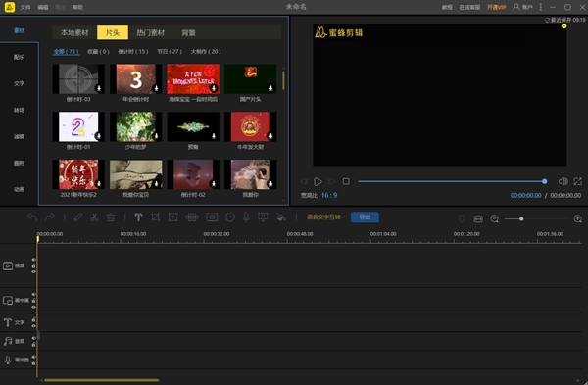Click the undo arrow icon

point(32,217)
